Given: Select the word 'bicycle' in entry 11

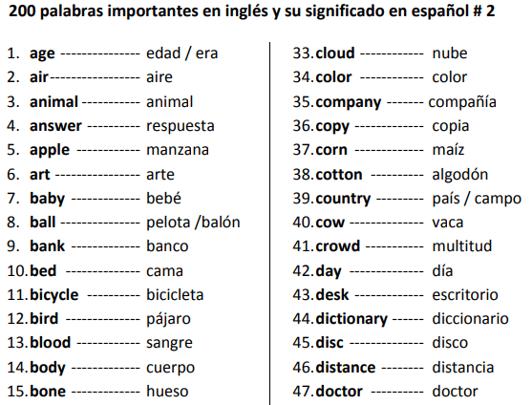Looking at the screenshot, I should click(x=54, y=295).
